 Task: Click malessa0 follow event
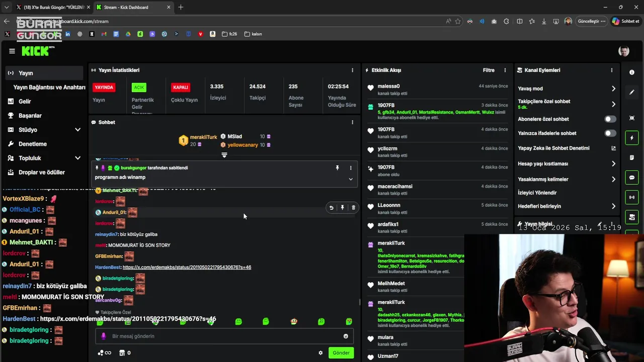coord(438,89)
